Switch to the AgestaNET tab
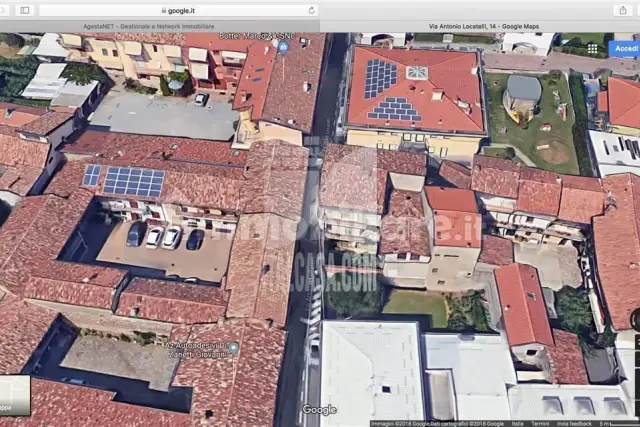The height and width of the screenshot is (427, 640). coord(149,26)
